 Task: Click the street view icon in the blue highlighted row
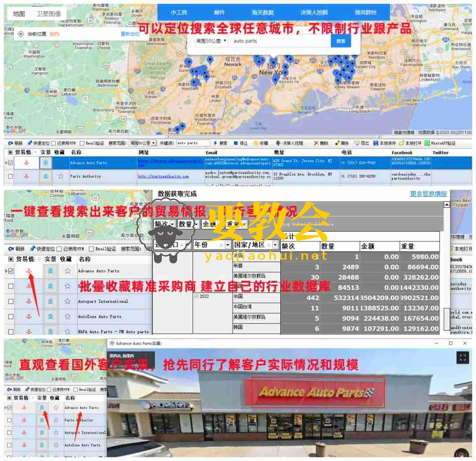pos(45,163)
